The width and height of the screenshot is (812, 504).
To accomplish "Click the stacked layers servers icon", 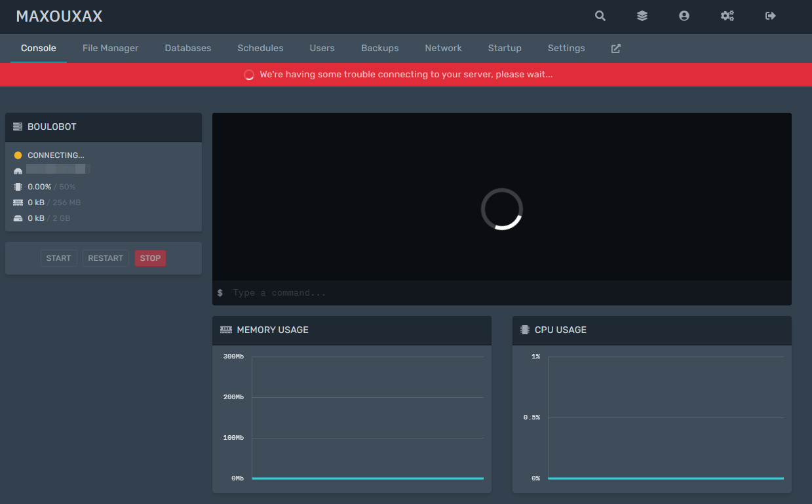I will [642, 16].
